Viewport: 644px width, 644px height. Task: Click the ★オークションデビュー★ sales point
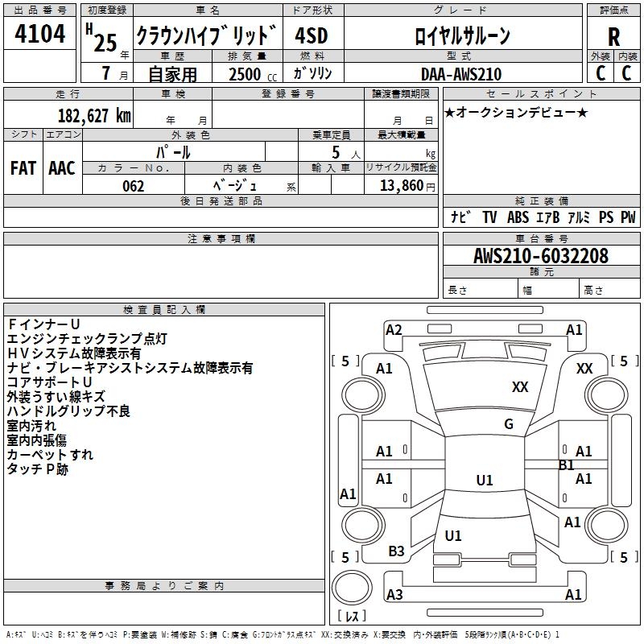coord(516,112)
